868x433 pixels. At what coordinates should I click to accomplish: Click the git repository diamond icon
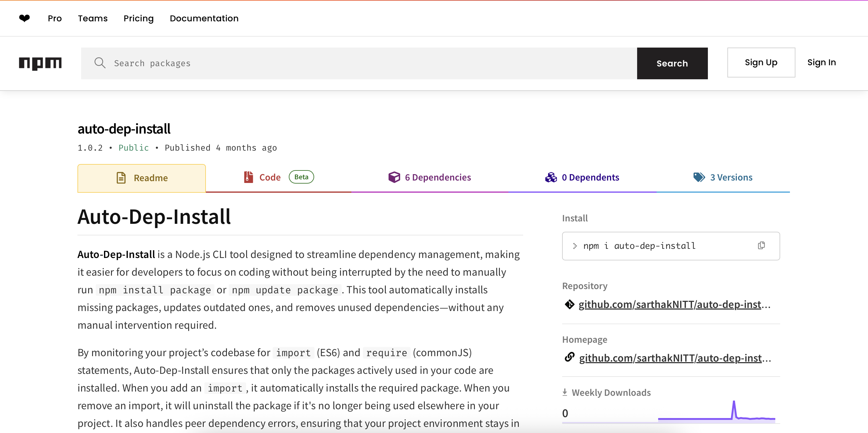click(x=569, y=304)
